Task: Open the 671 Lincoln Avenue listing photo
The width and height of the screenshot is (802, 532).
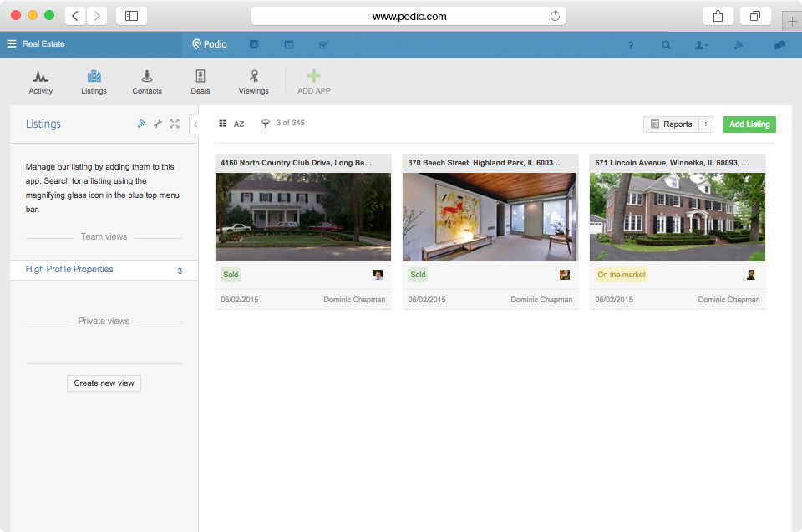Action: point(677,217)
